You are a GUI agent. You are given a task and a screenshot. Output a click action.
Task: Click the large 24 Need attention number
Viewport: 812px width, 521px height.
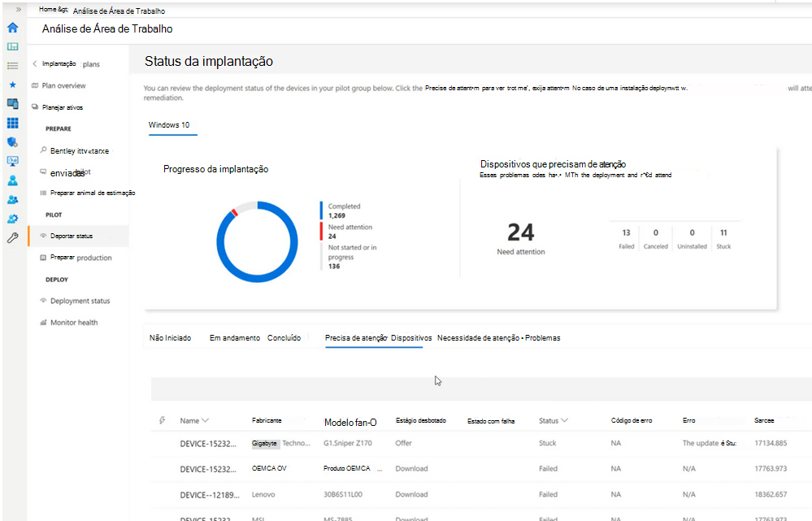(x=520, y=232)
